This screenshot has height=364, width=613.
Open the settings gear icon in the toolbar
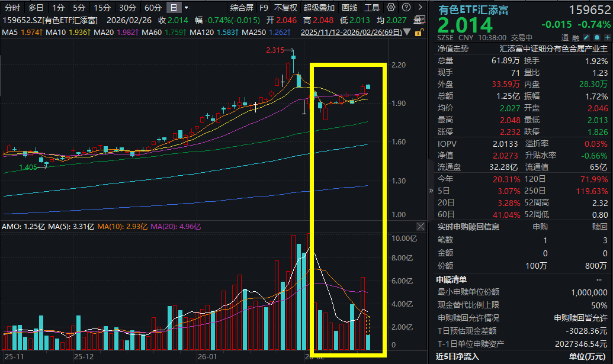(x=390, y=7)
